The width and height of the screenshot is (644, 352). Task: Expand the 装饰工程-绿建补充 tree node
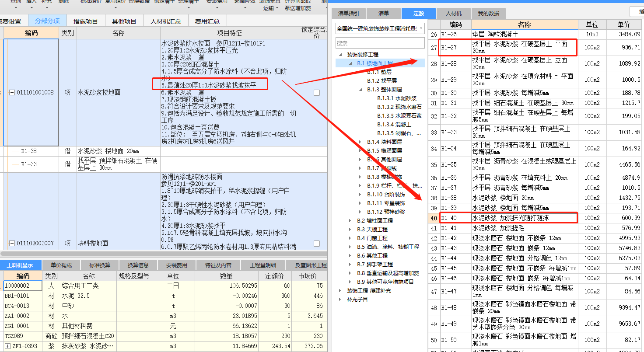point(340,291)
